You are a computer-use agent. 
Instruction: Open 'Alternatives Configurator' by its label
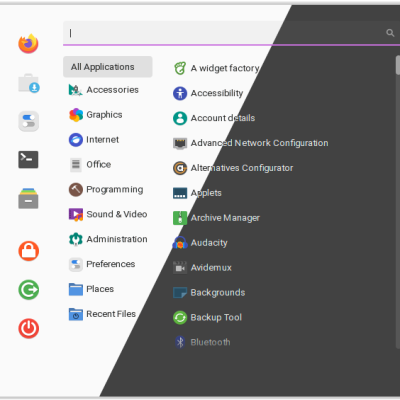[x=242, y=168]
